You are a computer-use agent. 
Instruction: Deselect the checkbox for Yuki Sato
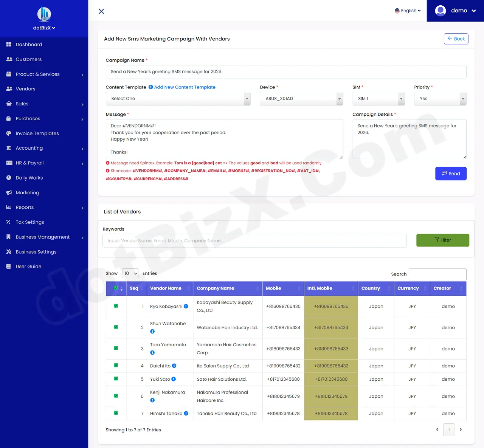point(116,379)
